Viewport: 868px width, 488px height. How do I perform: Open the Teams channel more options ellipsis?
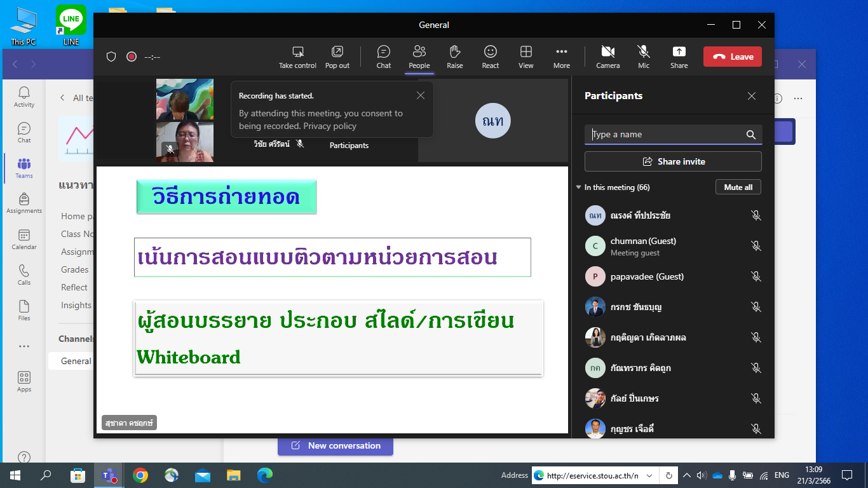pyautogui.click(x=798, y=98)
